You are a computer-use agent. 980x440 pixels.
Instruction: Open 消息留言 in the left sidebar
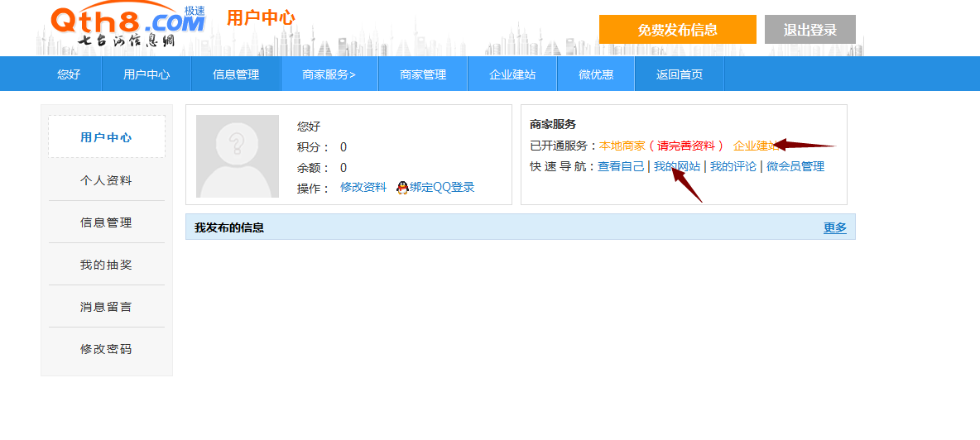106,307
